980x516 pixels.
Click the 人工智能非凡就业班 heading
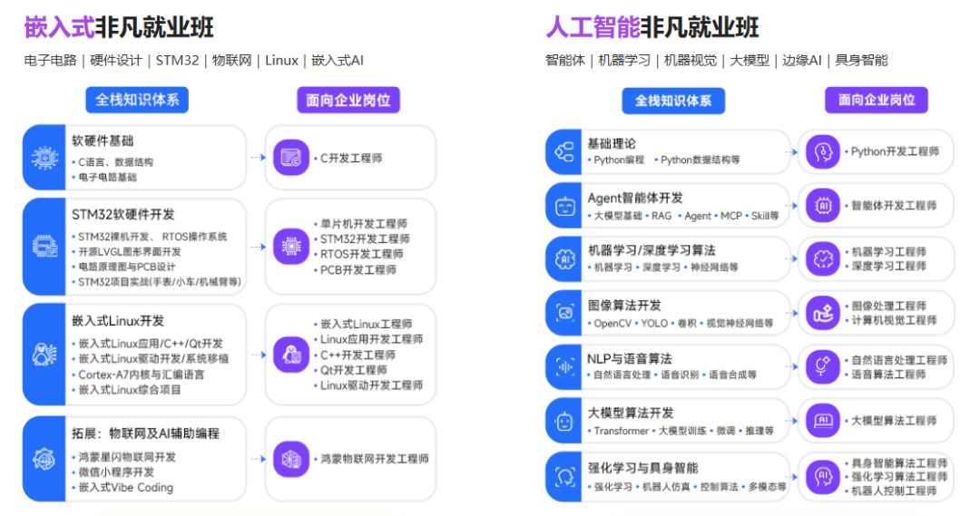pyautogui.click(x=652, y=27)
